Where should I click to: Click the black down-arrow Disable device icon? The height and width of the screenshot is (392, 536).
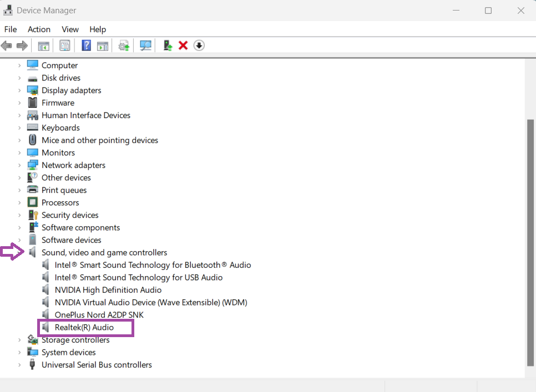199,45
